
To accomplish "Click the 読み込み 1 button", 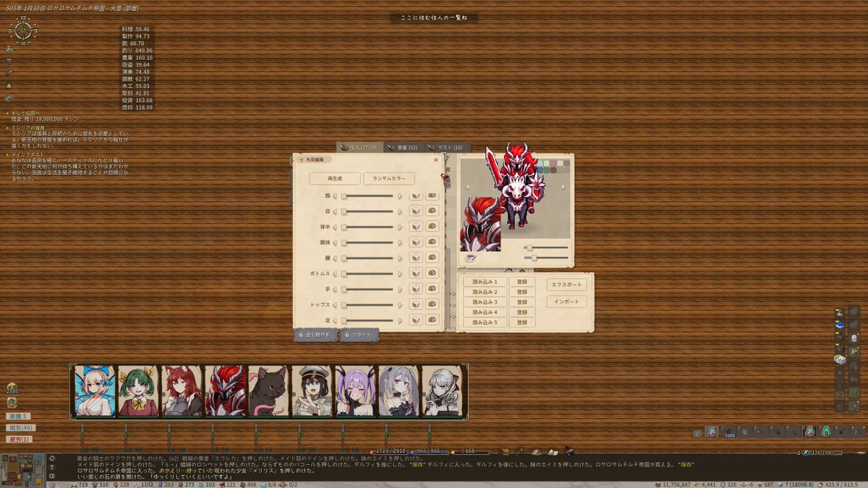I will coord(485,281).
